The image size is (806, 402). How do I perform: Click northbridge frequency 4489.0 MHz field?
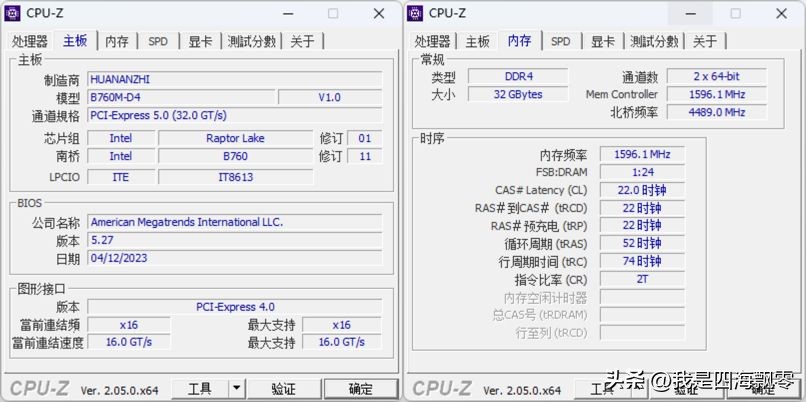pyautogui.click(x=717, y=112)
